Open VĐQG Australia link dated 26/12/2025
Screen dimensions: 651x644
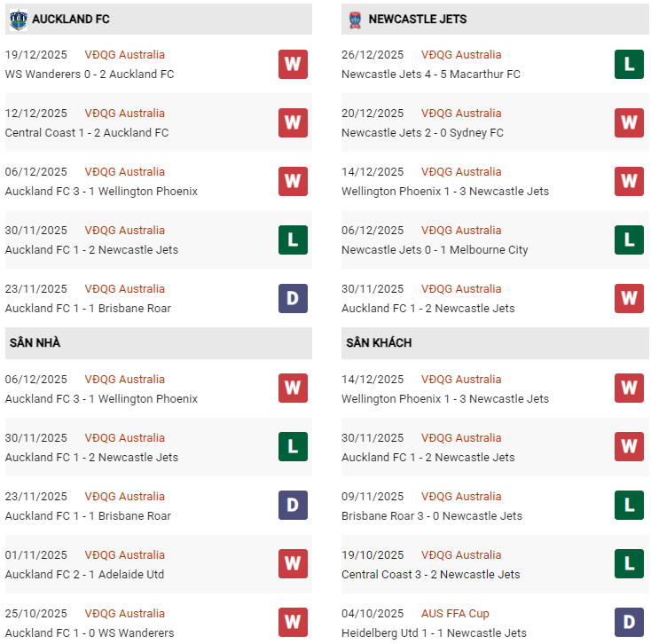(x=461, y=55)
